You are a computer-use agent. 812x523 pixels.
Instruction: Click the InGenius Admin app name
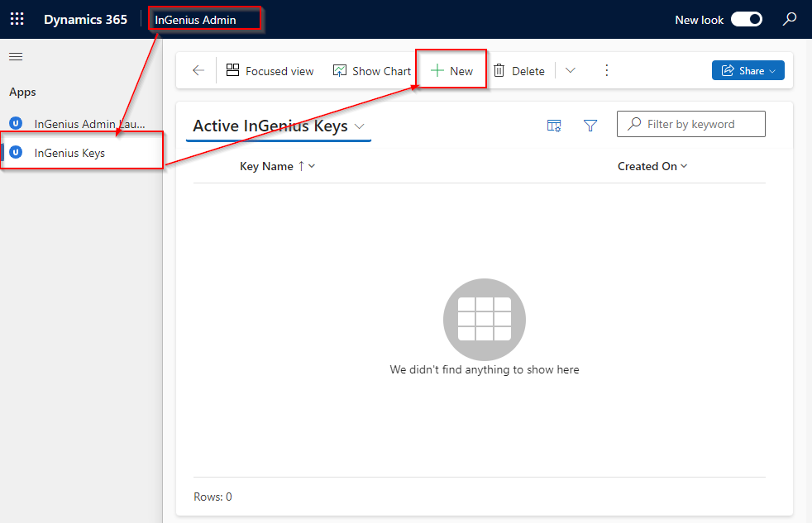click(195, 20)
